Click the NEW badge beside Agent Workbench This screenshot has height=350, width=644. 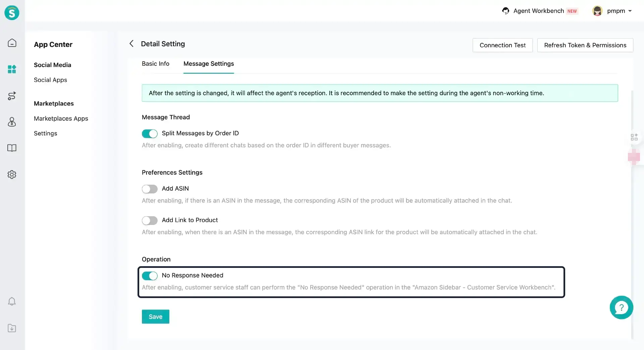(x=572, y=11)
